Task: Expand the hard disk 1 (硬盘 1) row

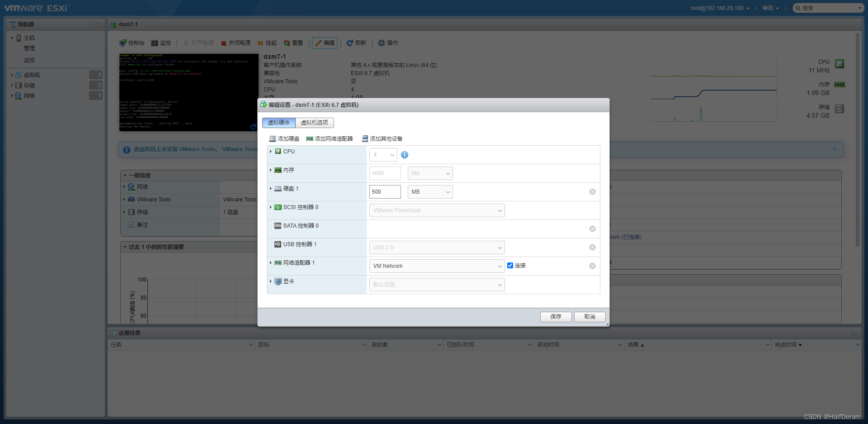Action: click(x=271, y=188)
